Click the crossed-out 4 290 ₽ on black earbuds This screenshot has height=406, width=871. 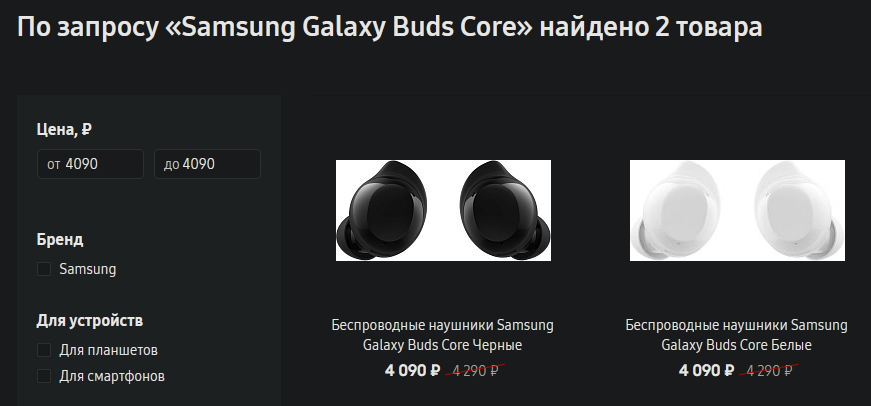coord(477,371)
